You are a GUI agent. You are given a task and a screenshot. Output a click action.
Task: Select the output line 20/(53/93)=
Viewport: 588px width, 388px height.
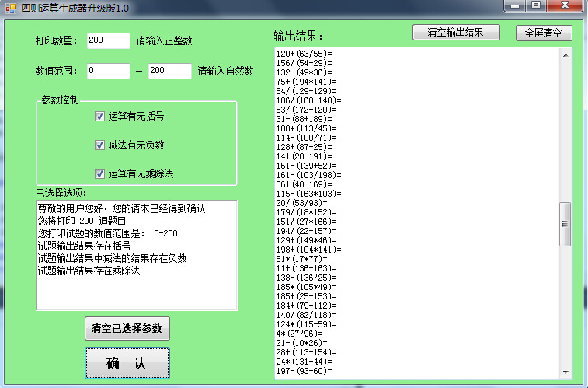(302, 203)
